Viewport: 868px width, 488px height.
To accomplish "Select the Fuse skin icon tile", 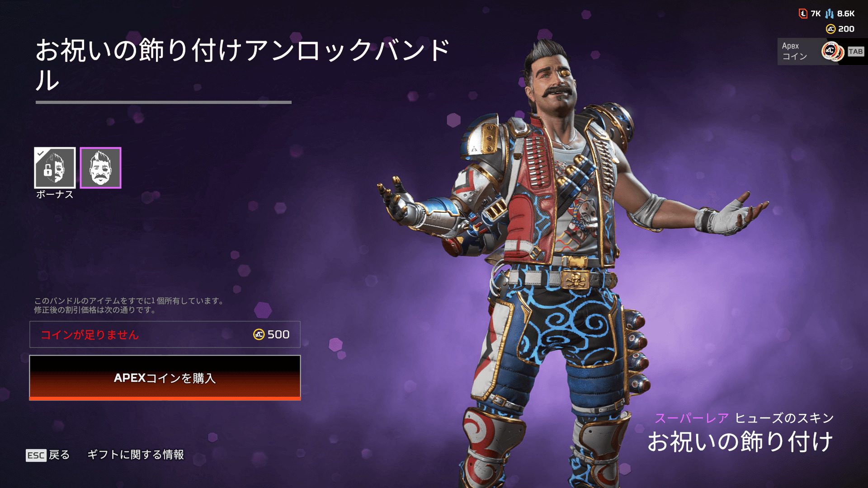I will (x=100, y=168).
